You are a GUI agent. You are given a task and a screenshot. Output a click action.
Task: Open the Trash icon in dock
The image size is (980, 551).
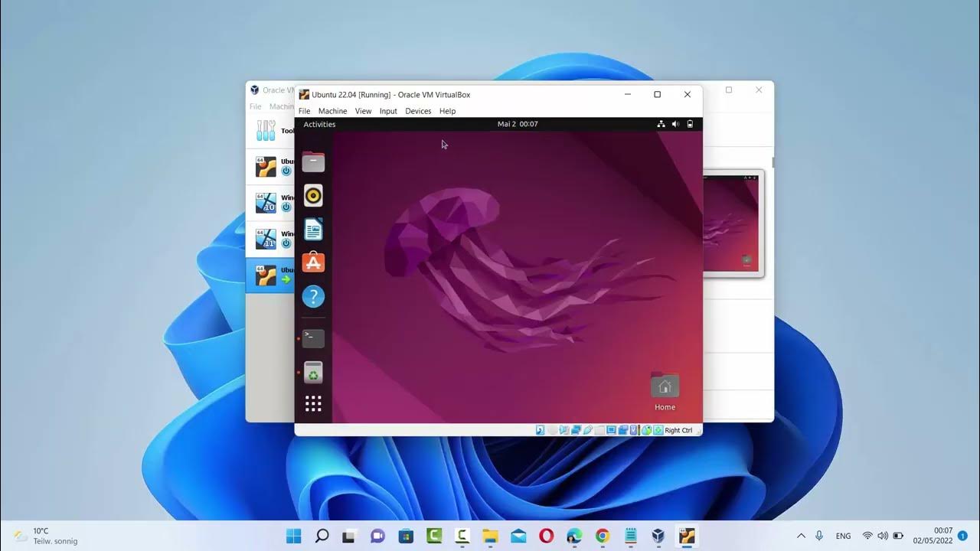(x=313, y=373)
